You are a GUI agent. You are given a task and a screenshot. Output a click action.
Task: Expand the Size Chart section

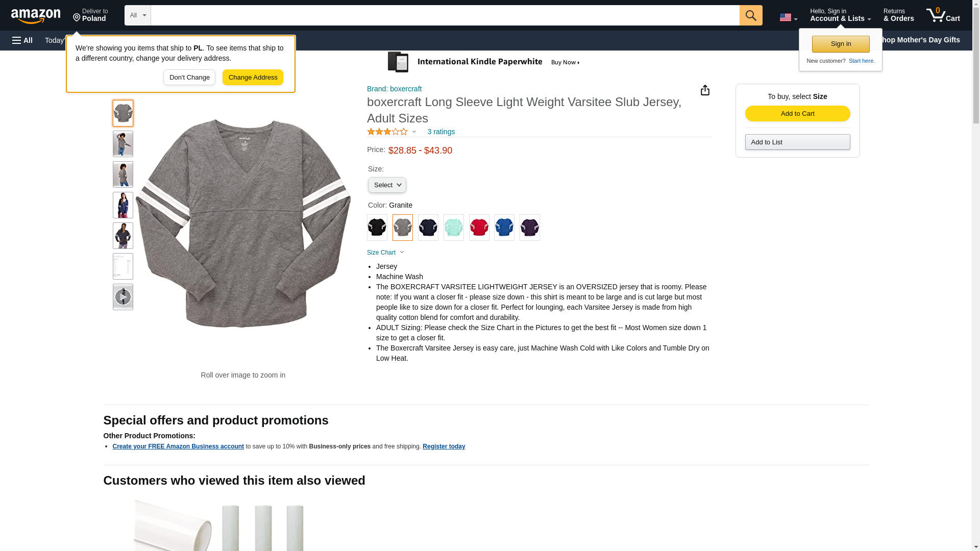[385, 253]
